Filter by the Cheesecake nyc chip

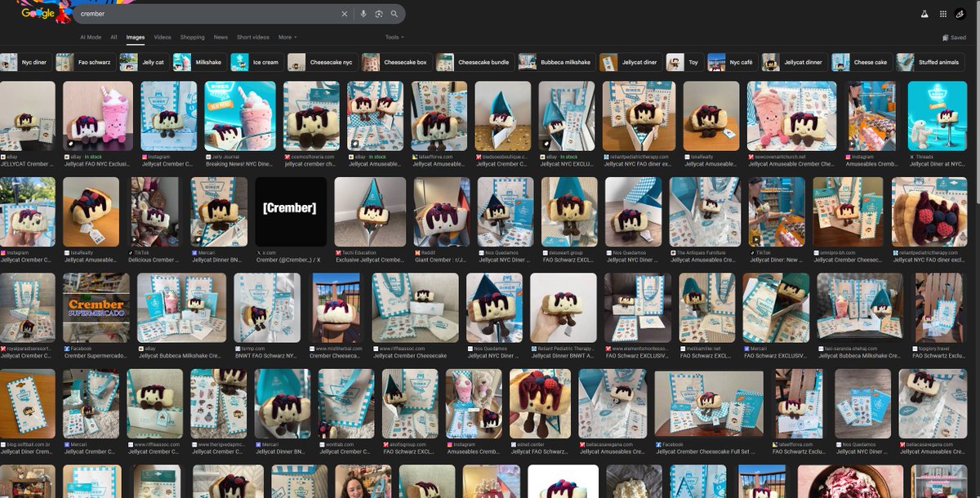pos(322,62)
